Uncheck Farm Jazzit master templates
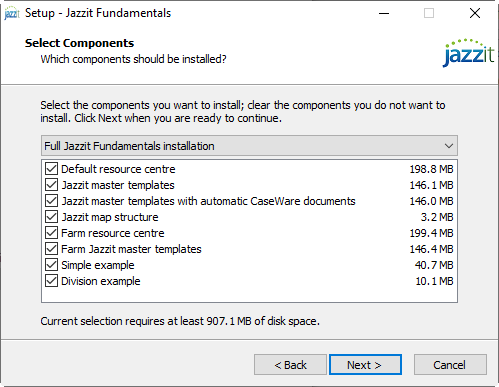This screenshot has height=387, width=499. tap(51, 249)
